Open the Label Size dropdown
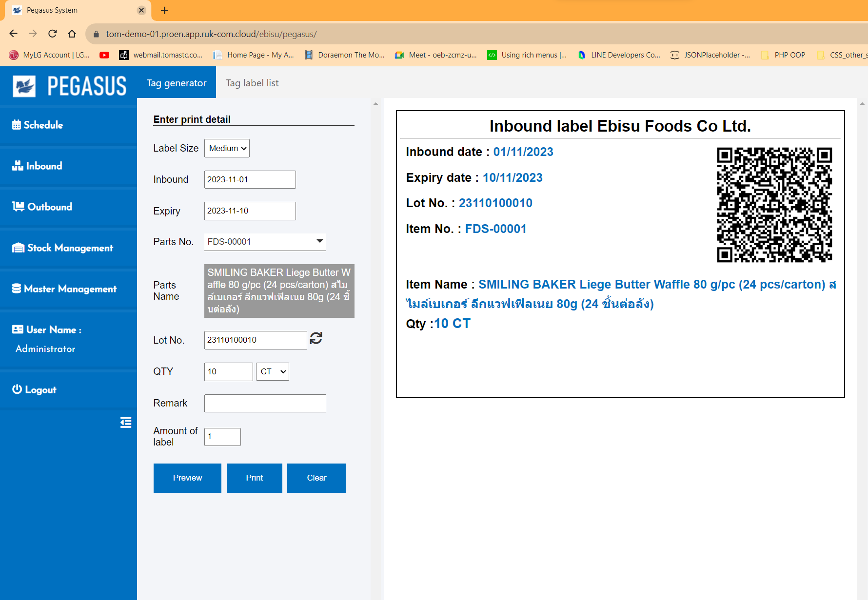 click(227, 148)
